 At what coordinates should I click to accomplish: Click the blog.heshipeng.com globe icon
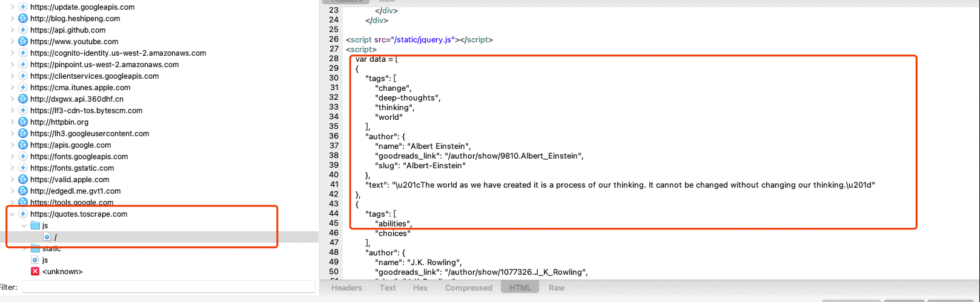(23, 19)
